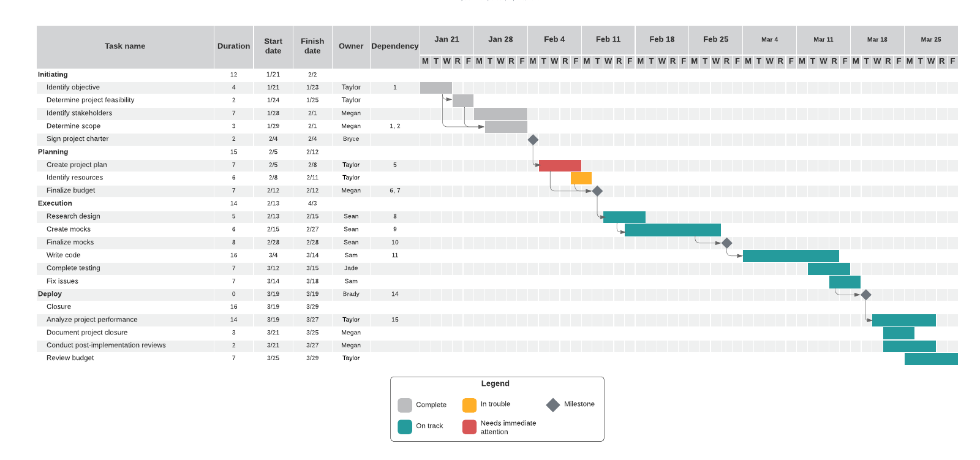
Task: Click the Start date column header
Action: (273, 47)
